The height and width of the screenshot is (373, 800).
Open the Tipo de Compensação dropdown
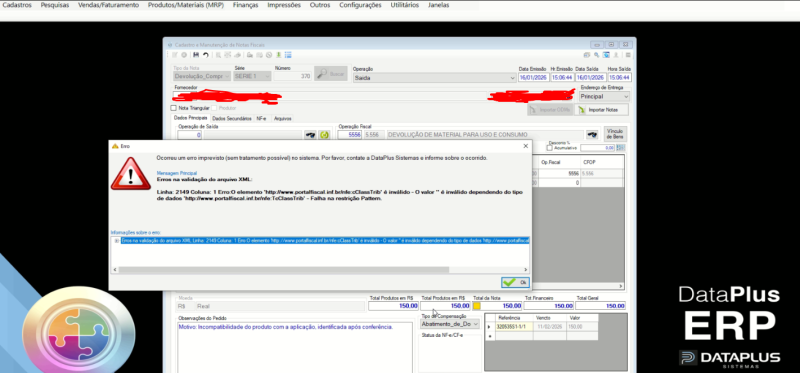(x=449, y=324)
